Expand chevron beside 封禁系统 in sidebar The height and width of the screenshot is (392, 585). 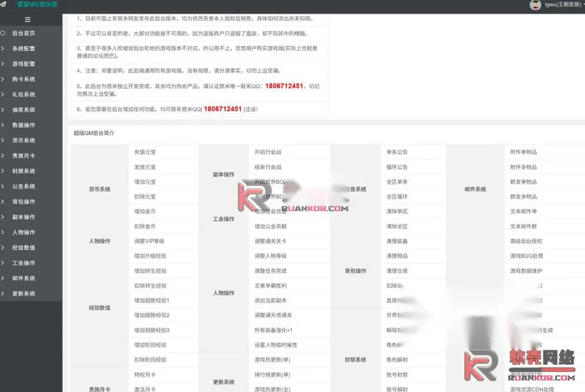[x=2, y=171]
